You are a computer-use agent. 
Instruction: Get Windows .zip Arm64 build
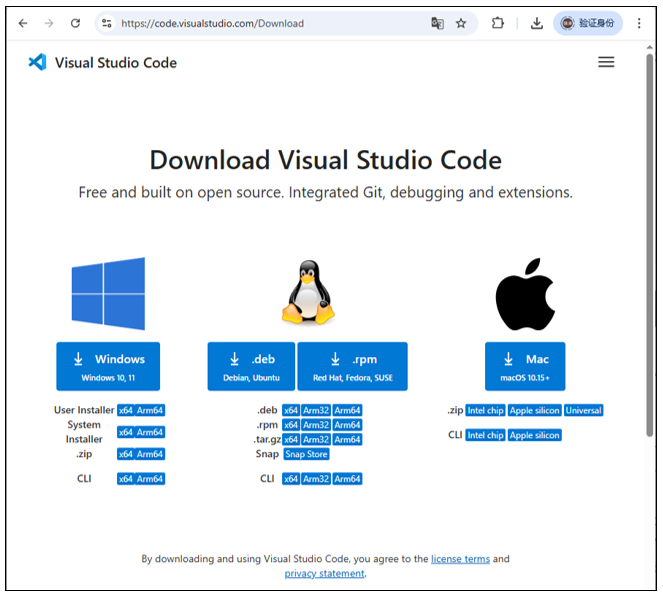(150, 454)
